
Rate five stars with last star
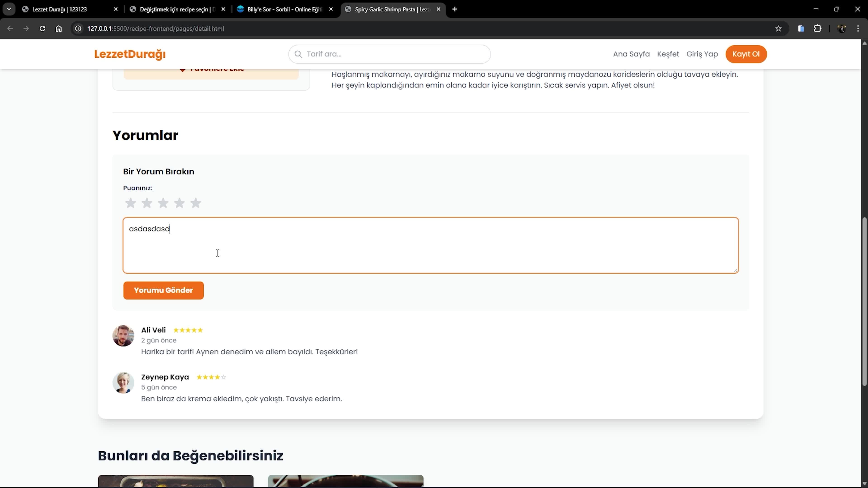coord(196,203)
